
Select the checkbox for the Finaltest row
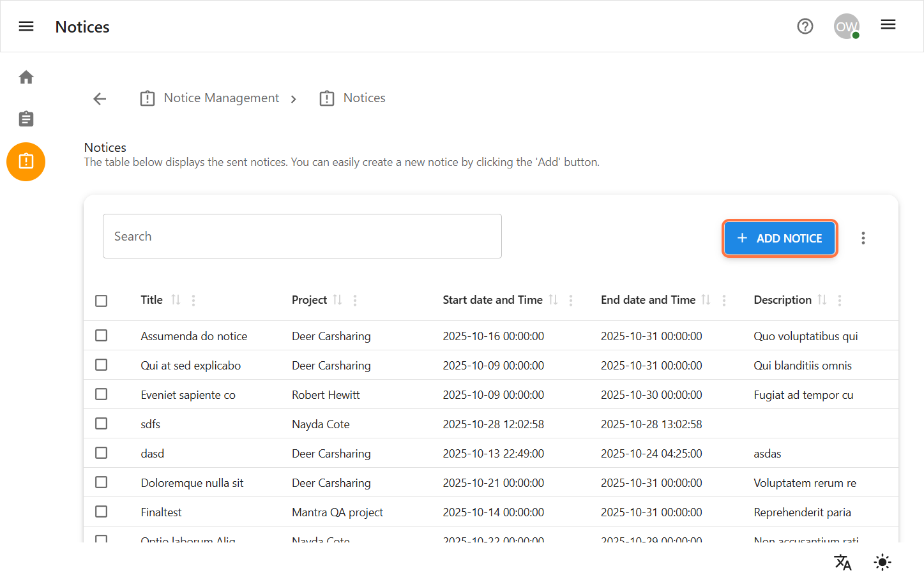tap(102, 512)
